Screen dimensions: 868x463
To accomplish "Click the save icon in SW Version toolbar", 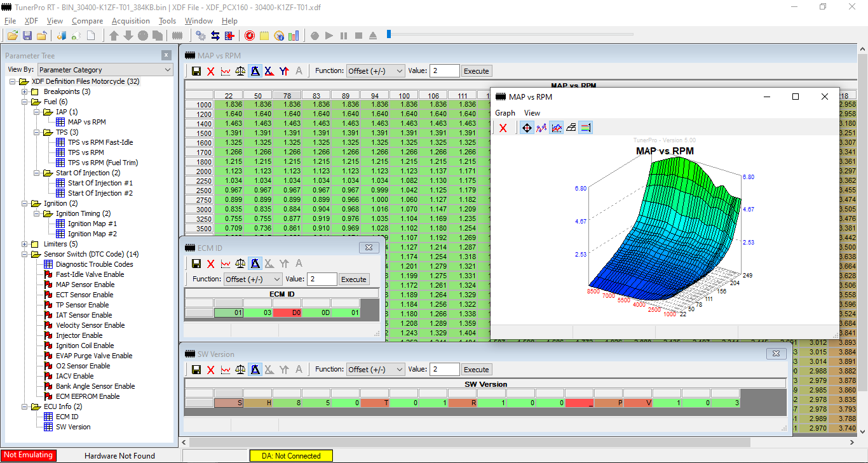I will click(x=196, y=370).
